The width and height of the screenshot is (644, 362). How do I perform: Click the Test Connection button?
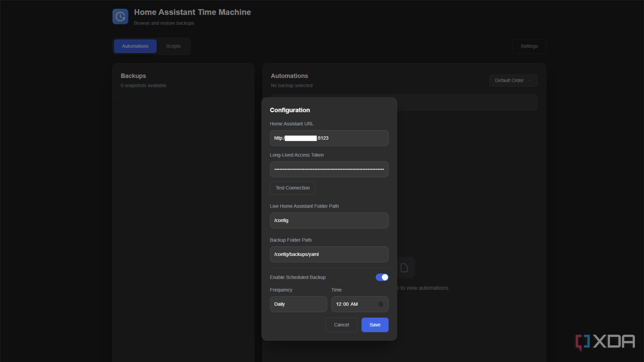coord(292,188)
